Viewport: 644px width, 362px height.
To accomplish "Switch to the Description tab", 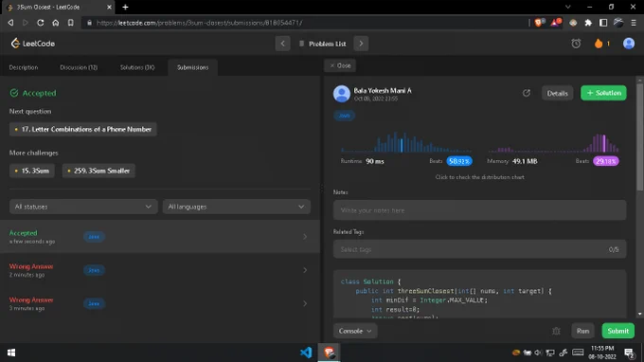I will [x=24, y=67].
